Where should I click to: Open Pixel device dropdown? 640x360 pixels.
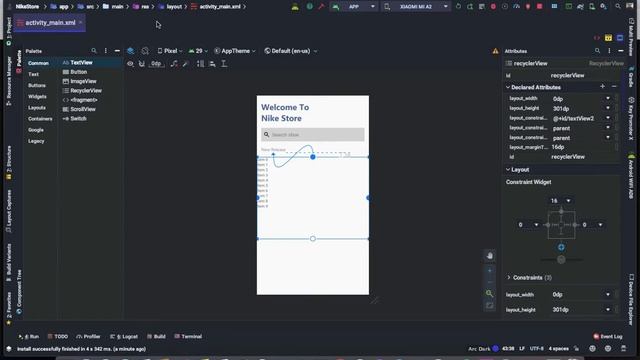(170, 51)
